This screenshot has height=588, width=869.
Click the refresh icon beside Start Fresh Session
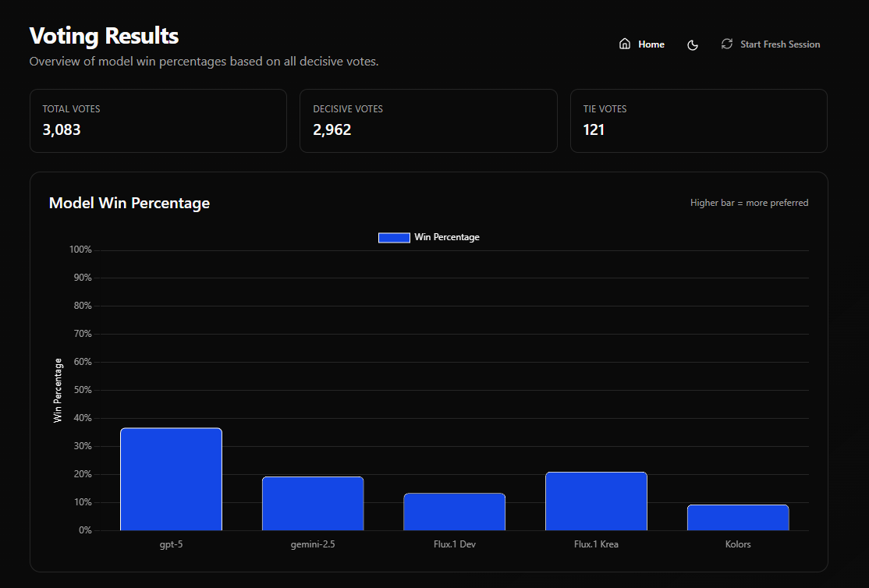pos(726,44)
